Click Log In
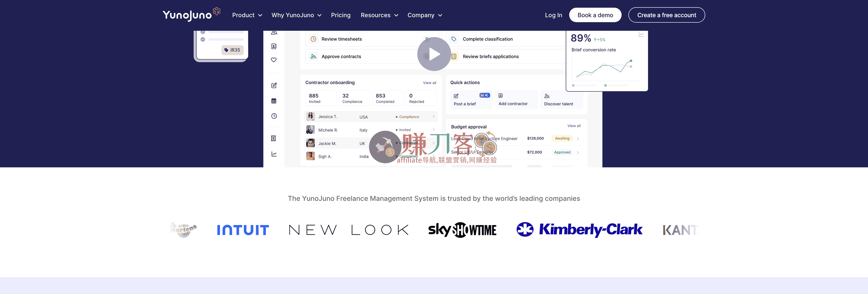The image size is (868, 294). (554, 15)
